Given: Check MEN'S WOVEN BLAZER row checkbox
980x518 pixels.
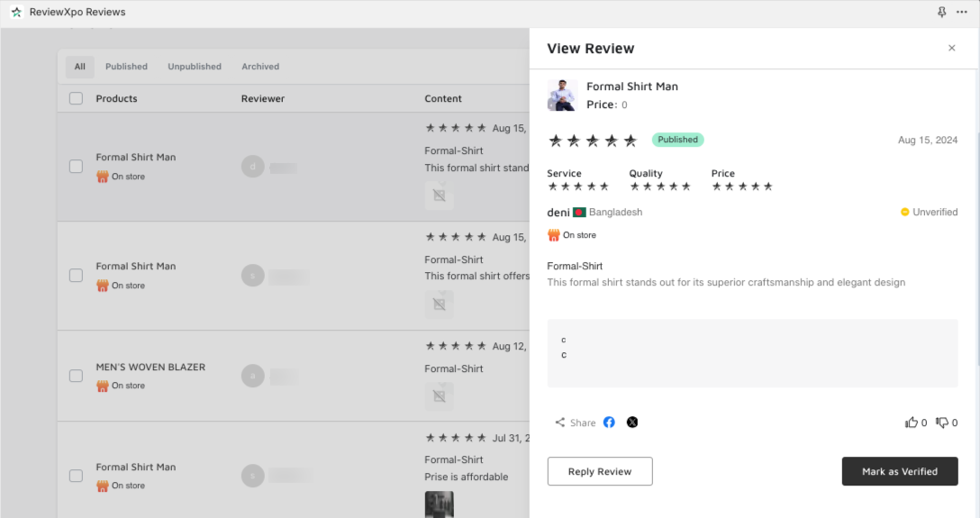Looking at the screenshot, I should (x=76, y=376).
